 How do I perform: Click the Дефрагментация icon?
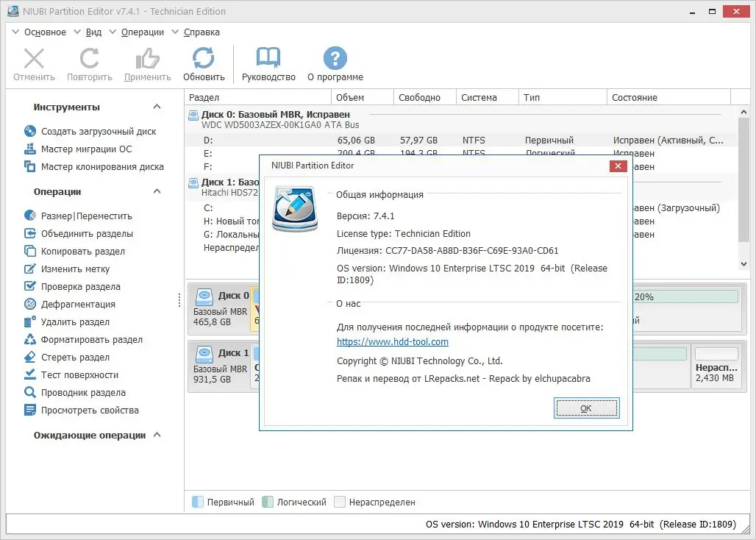pos(30,305)
